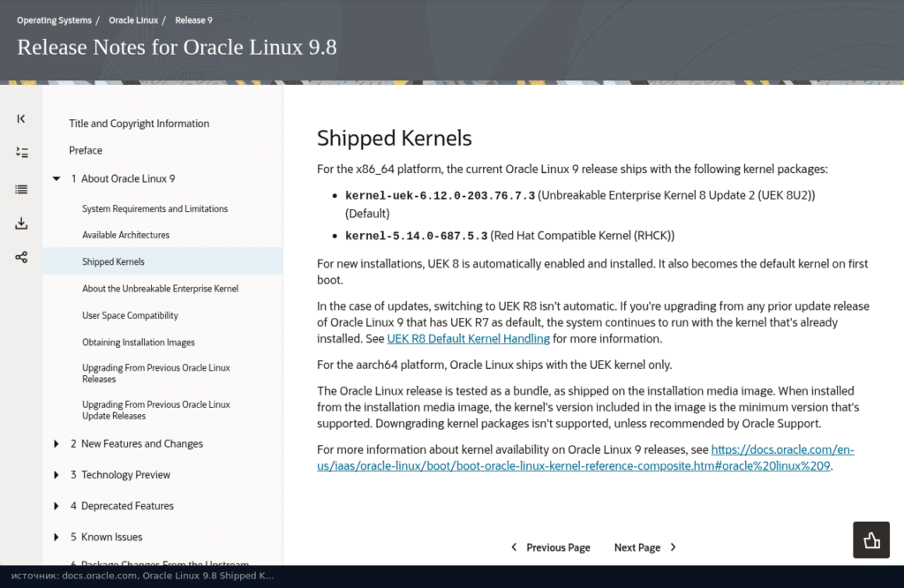Click kernel-uek-6.12.0-203.76.7.3 package name

pos(440,196)
